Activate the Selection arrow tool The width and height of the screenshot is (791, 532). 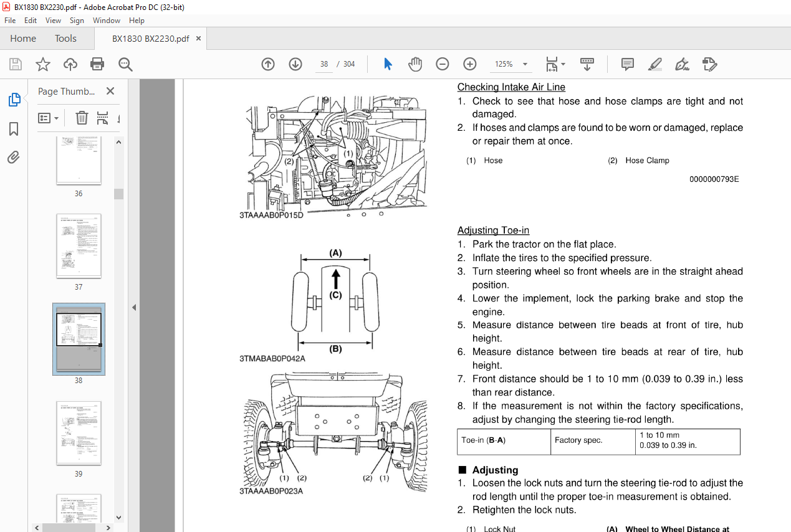388,64
